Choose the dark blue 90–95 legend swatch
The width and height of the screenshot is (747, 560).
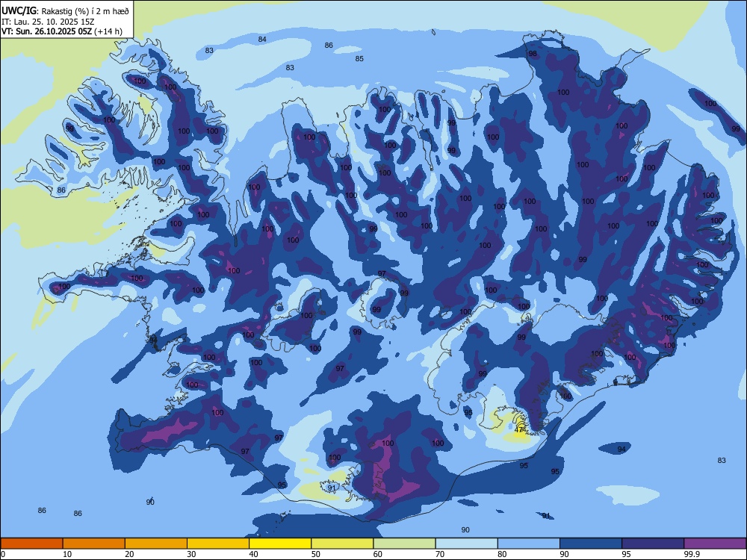(591, 544)
